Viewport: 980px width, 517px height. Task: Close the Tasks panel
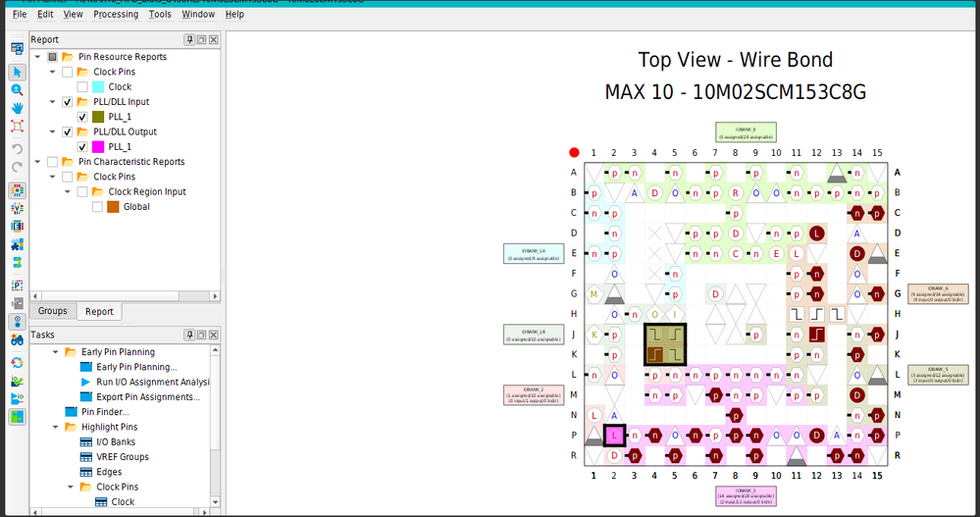click(213, 336)
